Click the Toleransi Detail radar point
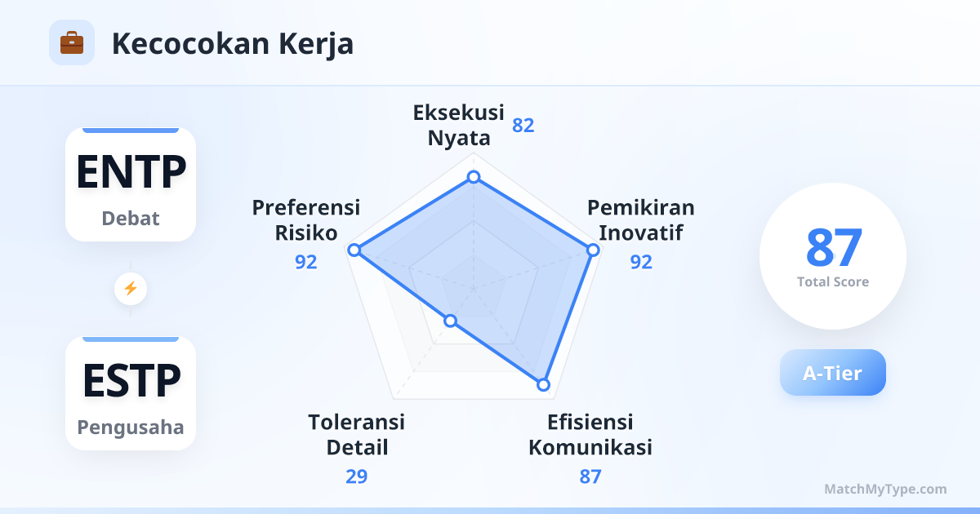This screenshot has width=980, height=514. (x=450, y=321)
